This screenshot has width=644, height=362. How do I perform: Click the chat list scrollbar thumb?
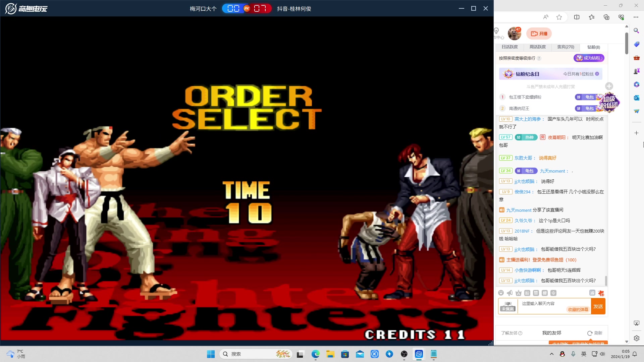(606, 281)
